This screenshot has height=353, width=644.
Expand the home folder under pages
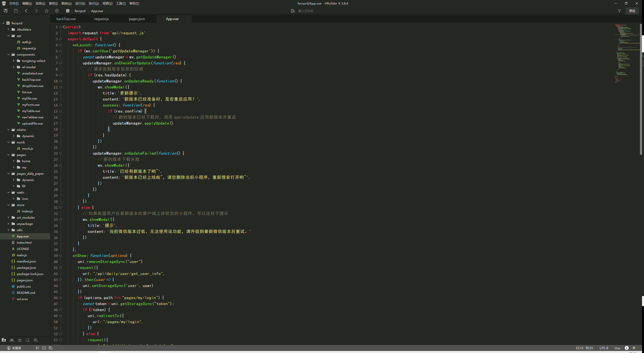pyautogui.click(x=14, y=161)
